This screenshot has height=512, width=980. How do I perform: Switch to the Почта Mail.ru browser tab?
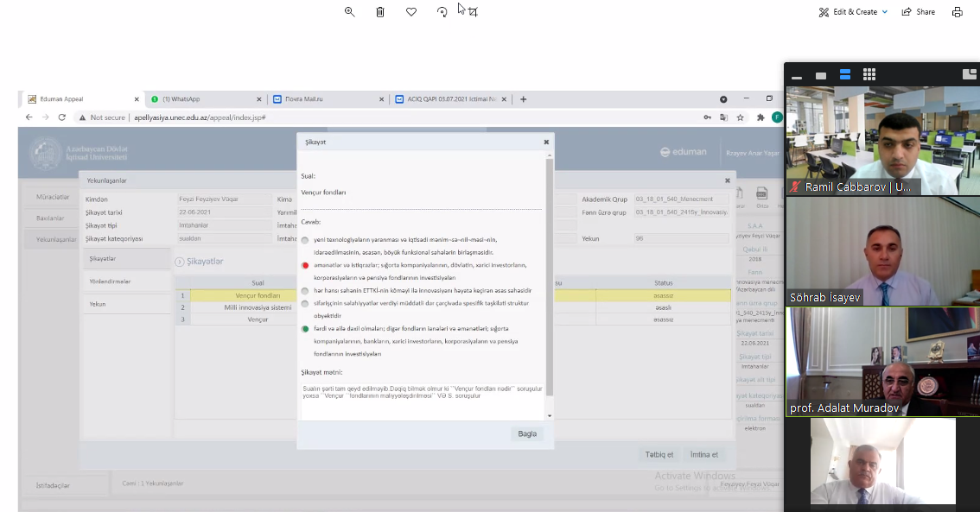tap(327, 98)
